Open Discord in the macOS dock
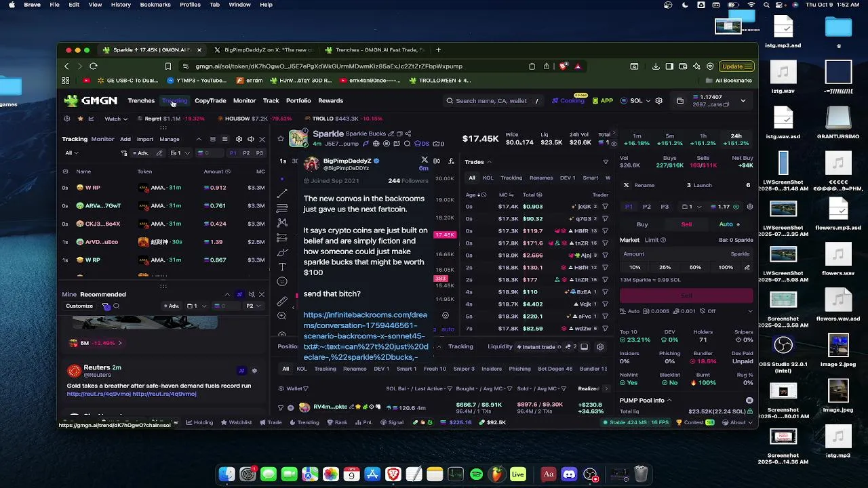The width and height of the screenshot is (868, 488). [569, 474]
